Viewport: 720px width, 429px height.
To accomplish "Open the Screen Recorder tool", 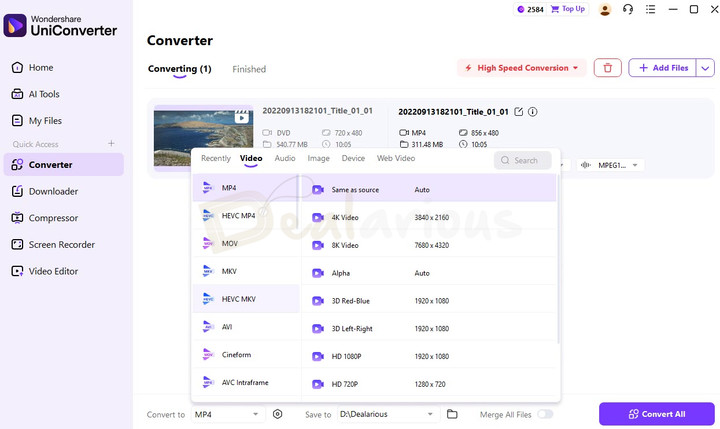I will coord(53,244).
